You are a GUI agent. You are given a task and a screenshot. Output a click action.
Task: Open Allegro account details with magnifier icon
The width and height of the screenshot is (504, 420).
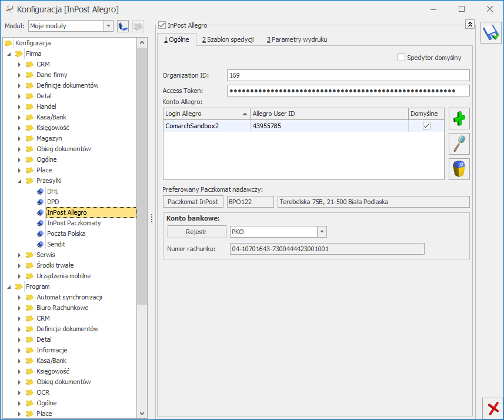point(459,144)
